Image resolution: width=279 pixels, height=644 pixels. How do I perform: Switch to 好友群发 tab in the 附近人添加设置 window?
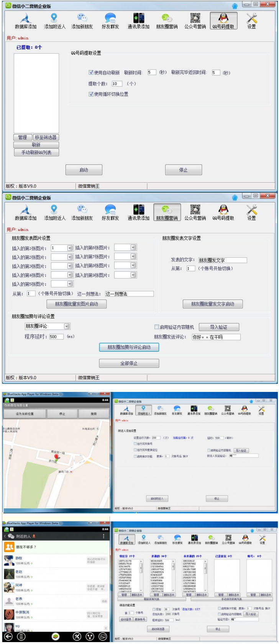[177, 410]
